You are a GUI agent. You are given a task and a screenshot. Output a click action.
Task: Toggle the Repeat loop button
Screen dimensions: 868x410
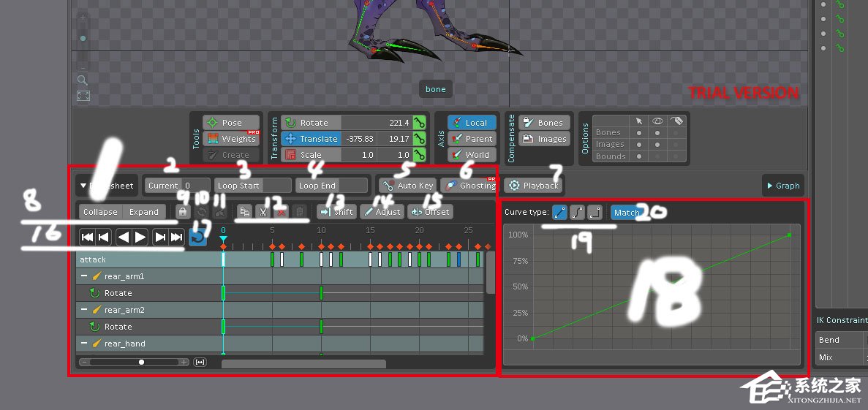pyautogui.click(x=197, y=237)
